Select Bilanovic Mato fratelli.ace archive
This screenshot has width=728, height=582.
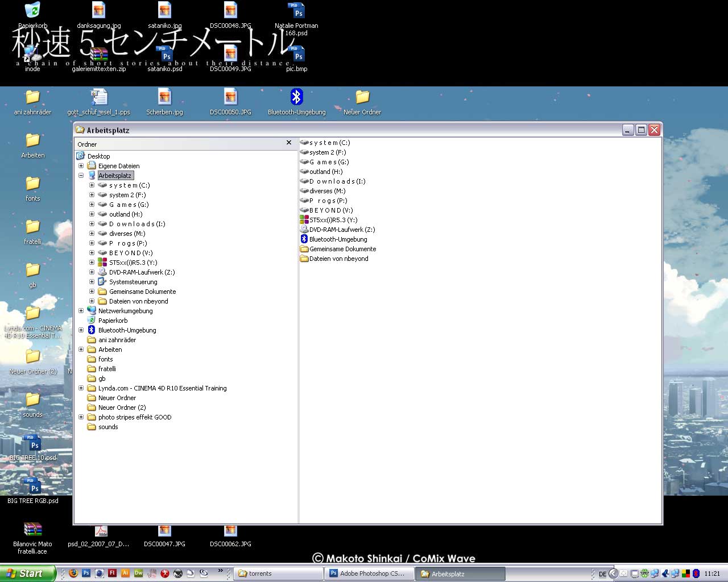point(33,538)
